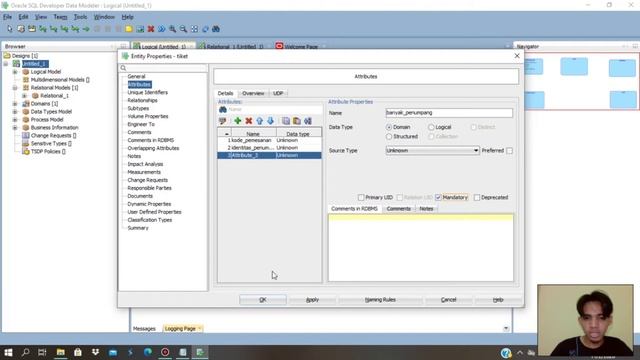Click the Naming Rules button
The height and width of the screenshot is (360, 640).
point(380,300)
